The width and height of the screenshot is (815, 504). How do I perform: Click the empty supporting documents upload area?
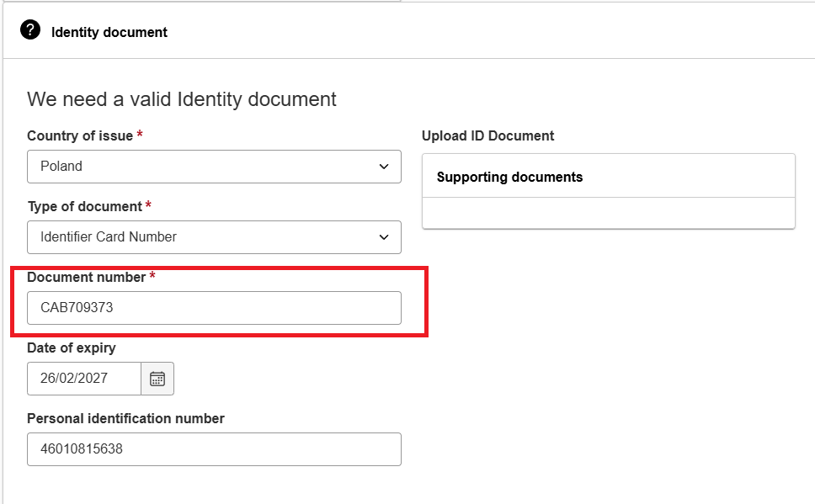click(x=609, y=213)
